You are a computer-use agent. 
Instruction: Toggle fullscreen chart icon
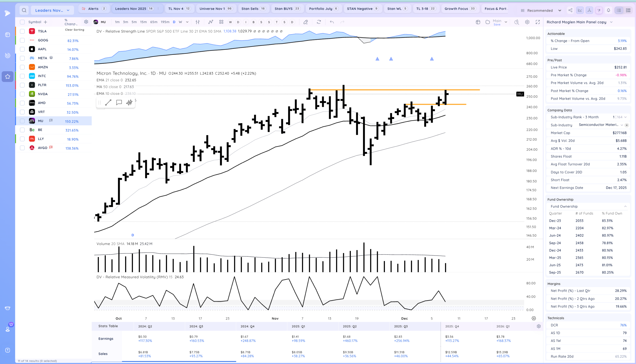click(x=537, y=22)
